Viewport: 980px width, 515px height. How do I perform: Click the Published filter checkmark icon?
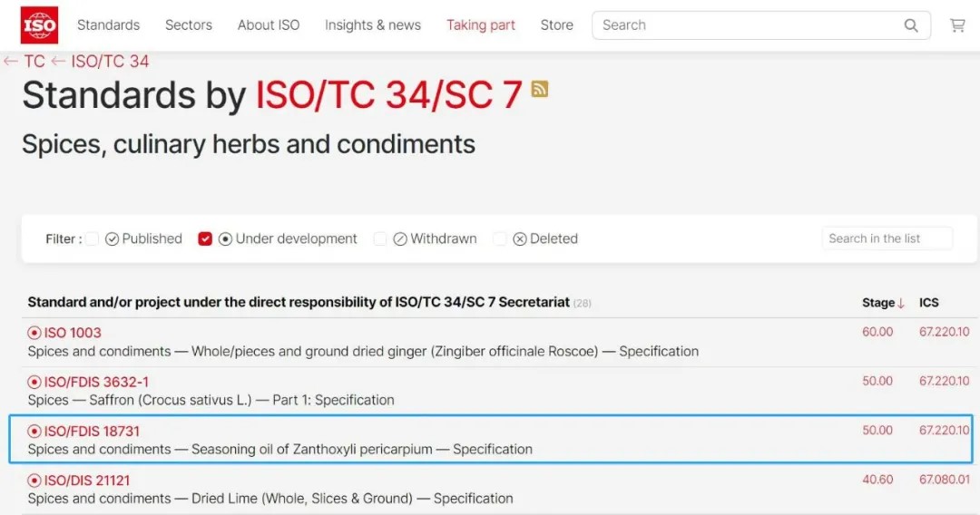(x=112, y=239)
